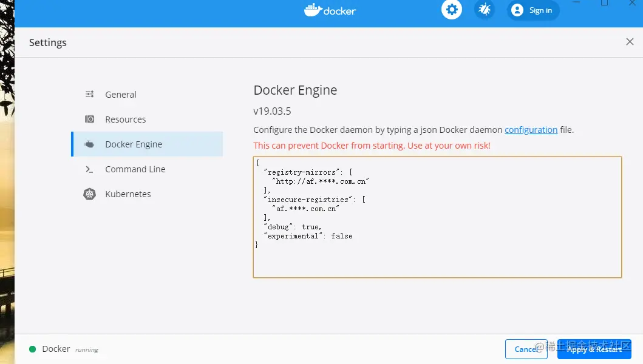Click the user avatar icon beside Sign in
The image size is (643, 364).
517,10
